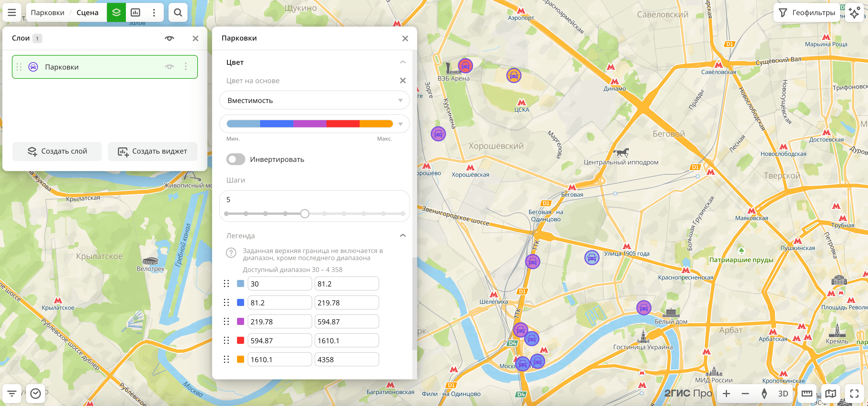Click the ruler measurement tool

(806, 393)
